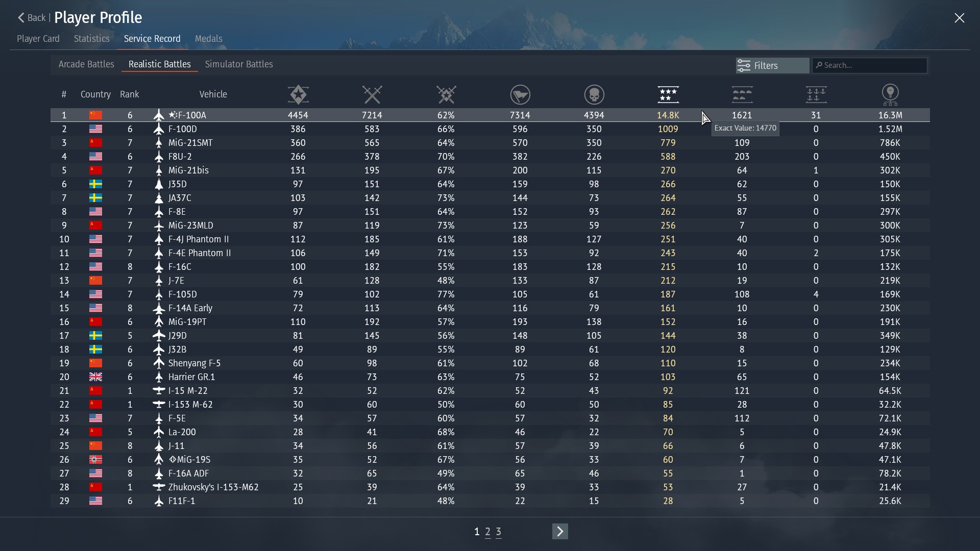Screen dimensions: 980x551
Task: Click the F-100A aircraft silhouette icon
Action: tap(159, 115)
